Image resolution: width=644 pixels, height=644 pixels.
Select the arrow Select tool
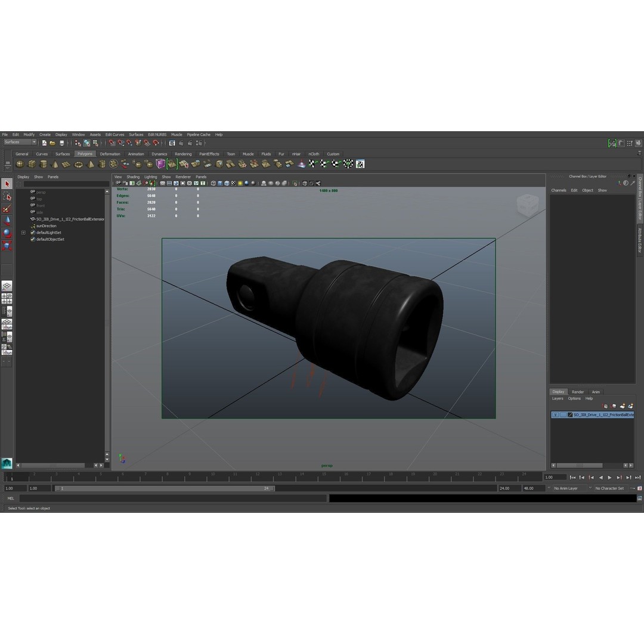coord(7,184)
